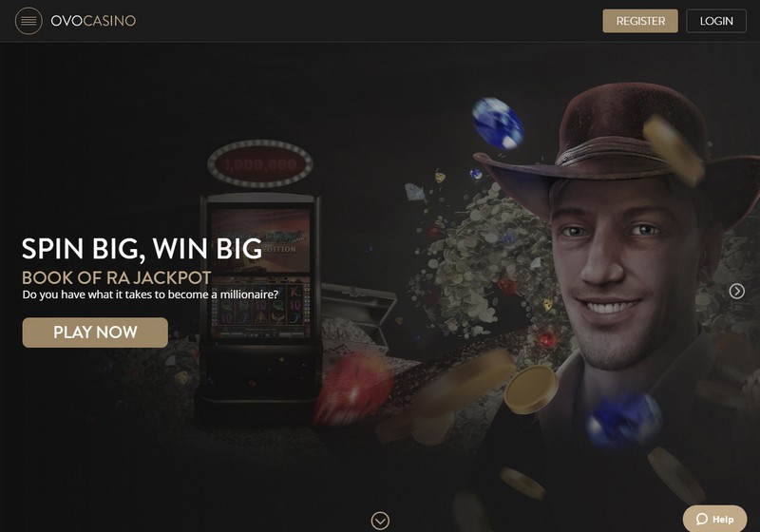This screenshot has width=760, height=532.
Task: Expand page content via down chevron circle
Action: [x=380, y=521]
